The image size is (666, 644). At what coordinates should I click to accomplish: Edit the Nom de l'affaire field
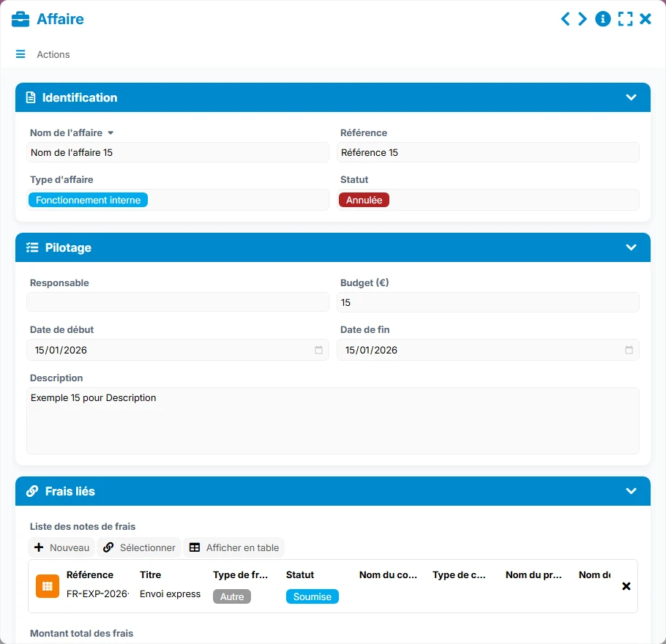pos(178,152)
